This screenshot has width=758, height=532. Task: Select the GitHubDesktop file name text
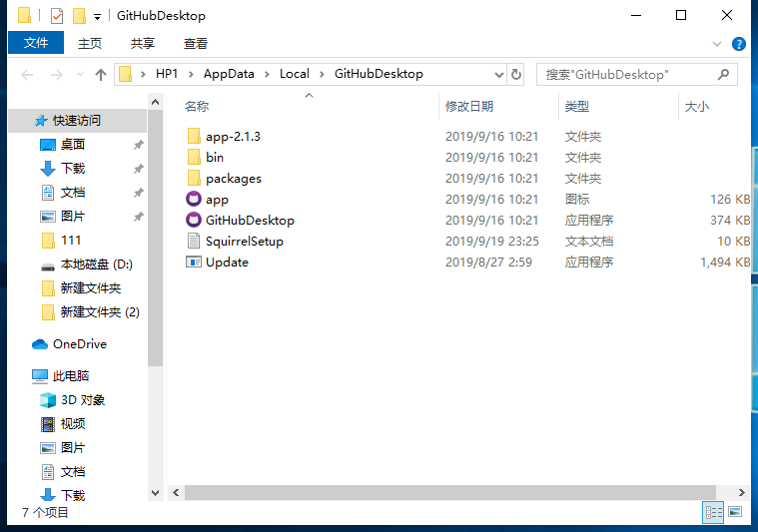tap(250, 221)
